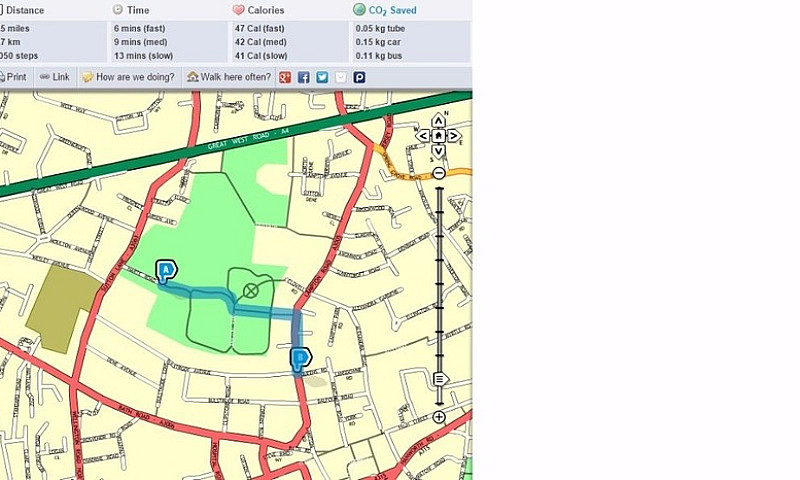The height and width of the screenshot is (480, 800).
Task: Get a Link to this route
Action: pos(55,77)
